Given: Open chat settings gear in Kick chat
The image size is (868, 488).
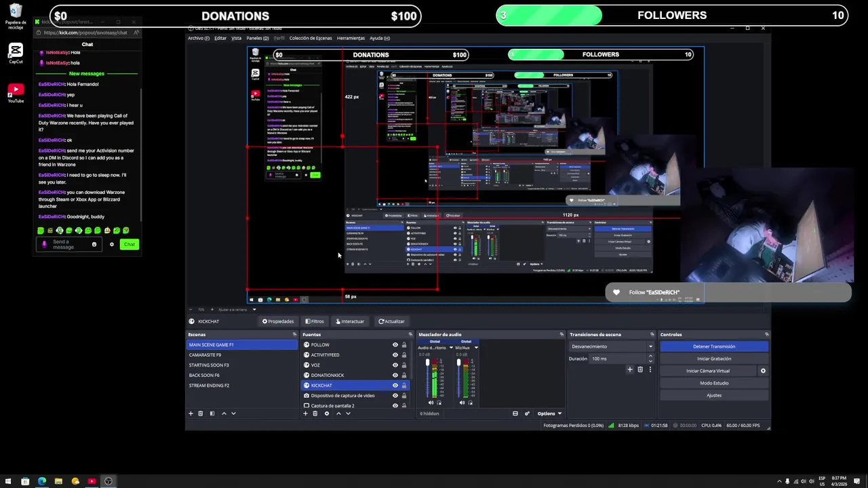Looking at the screenshot, I should click(x=112, y=244).
